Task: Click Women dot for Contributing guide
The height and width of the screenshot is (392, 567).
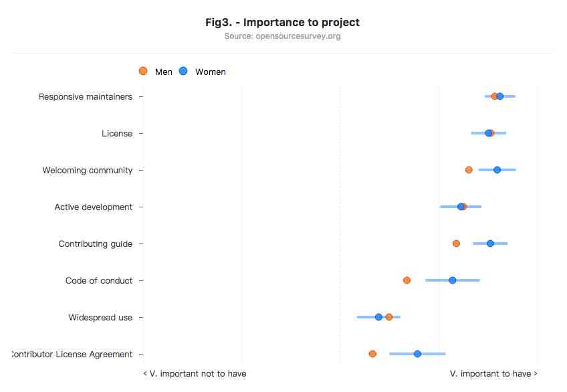Action: [x=490, y=243]
